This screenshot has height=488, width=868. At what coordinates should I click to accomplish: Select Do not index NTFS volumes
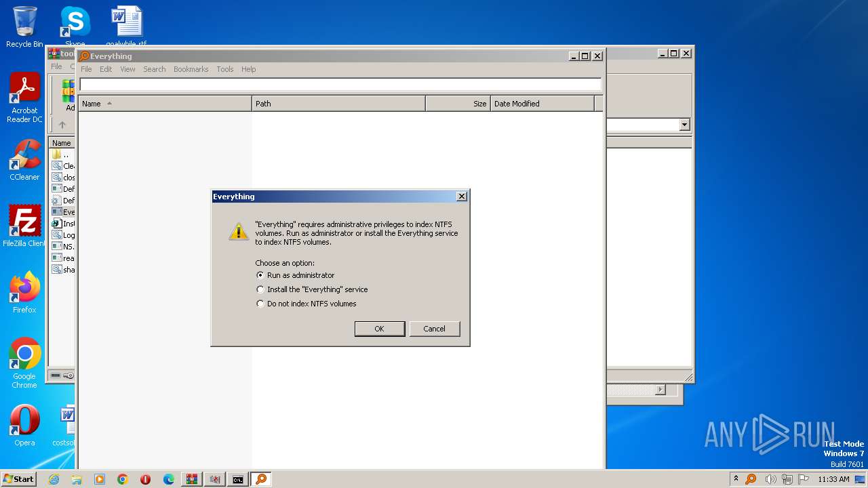[x=306, y=304]
